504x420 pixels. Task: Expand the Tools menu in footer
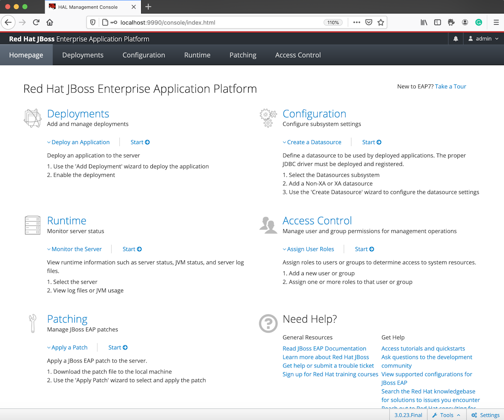[x=446, y=415]
